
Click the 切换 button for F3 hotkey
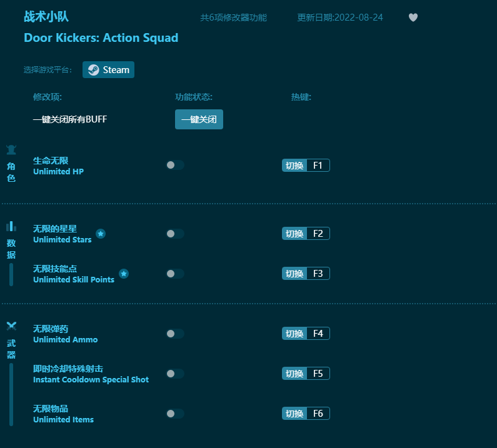pyautogui.click(x=294, y=274)
